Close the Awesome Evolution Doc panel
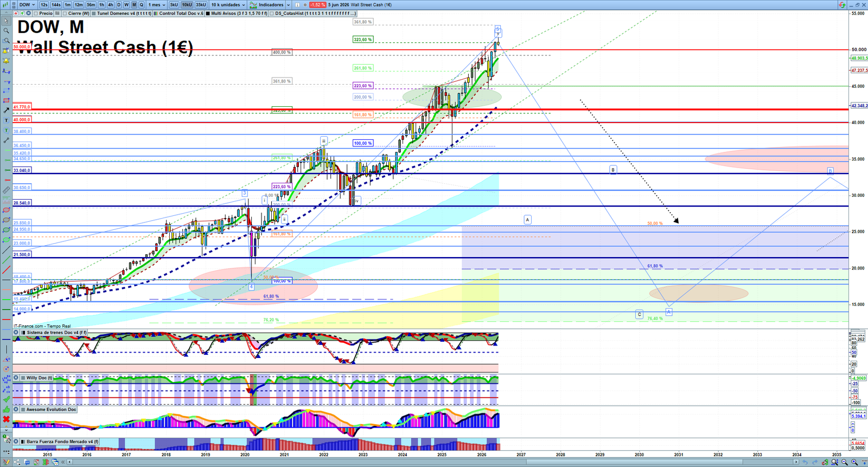Screen dimensions: 868x467 point(16,410)
